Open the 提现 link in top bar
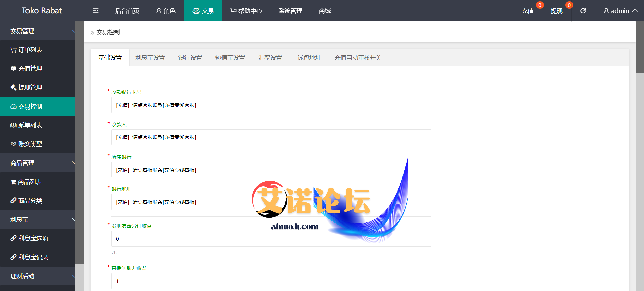Image resolution: width=644 pixels, height=291 pixels. [557, 11]
